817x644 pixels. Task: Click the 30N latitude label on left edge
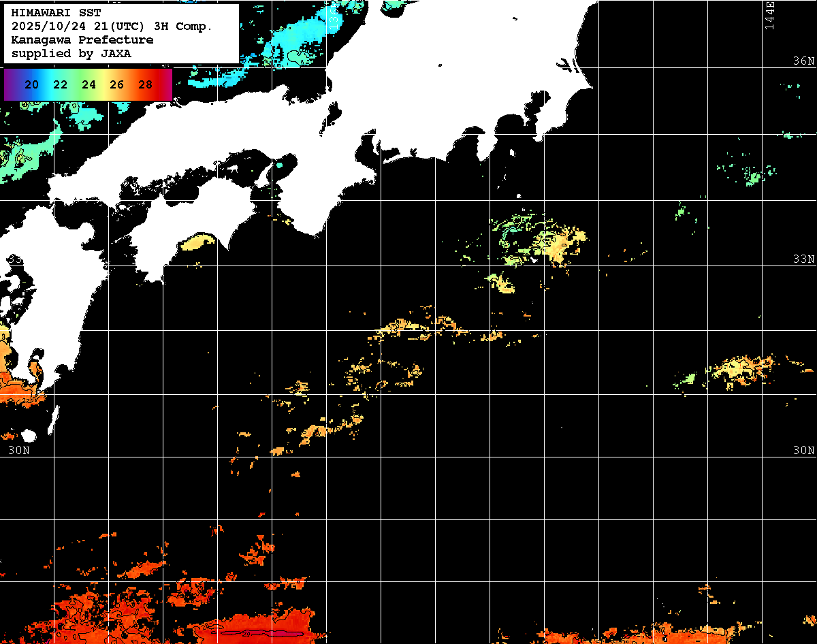(x=18, y=451)
